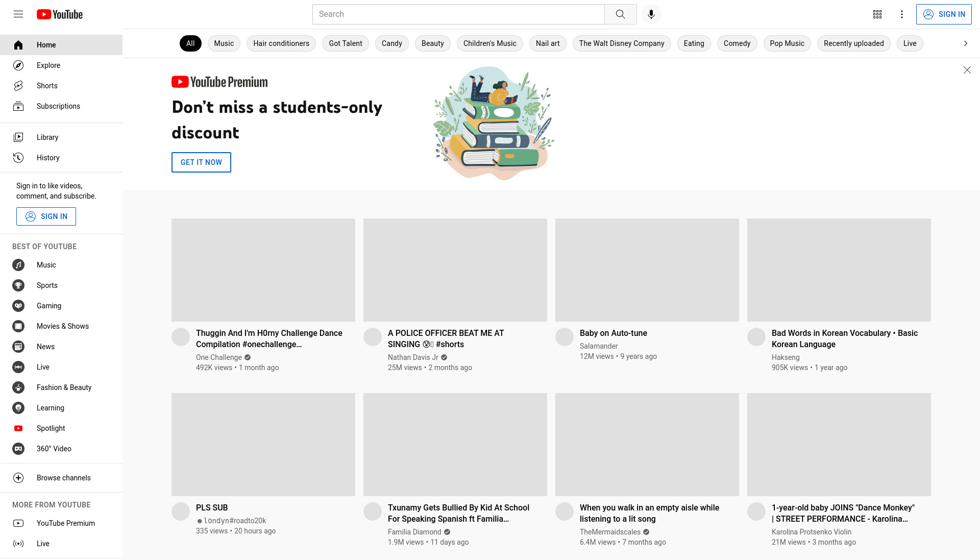Select the Live filter chip
The width and height of the screenshot is (980, 560).
(x=910, y=43)
